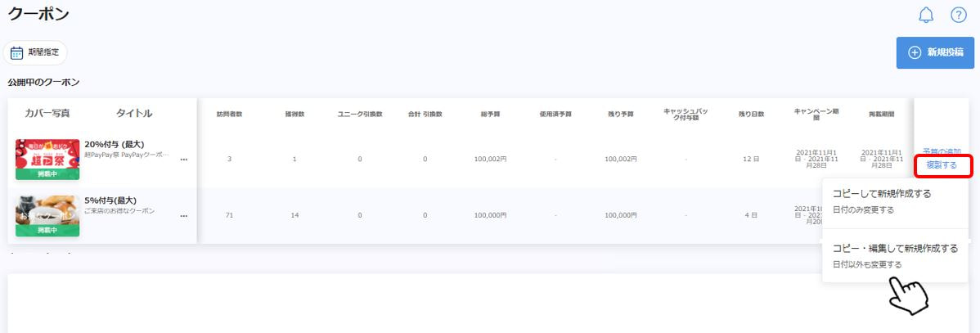This screenshot has height=333, width=980.
Task: Click the タイトル column header
Action: (x=134, y=114)
